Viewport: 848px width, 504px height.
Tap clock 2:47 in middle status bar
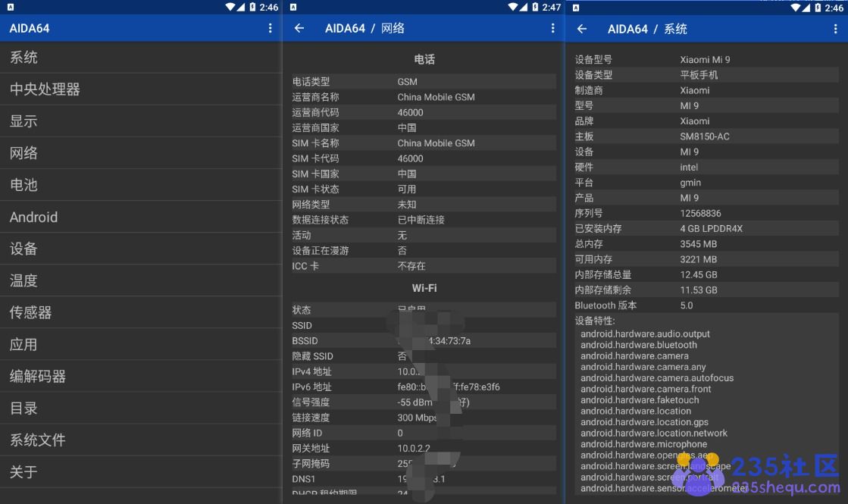[551, 7]
